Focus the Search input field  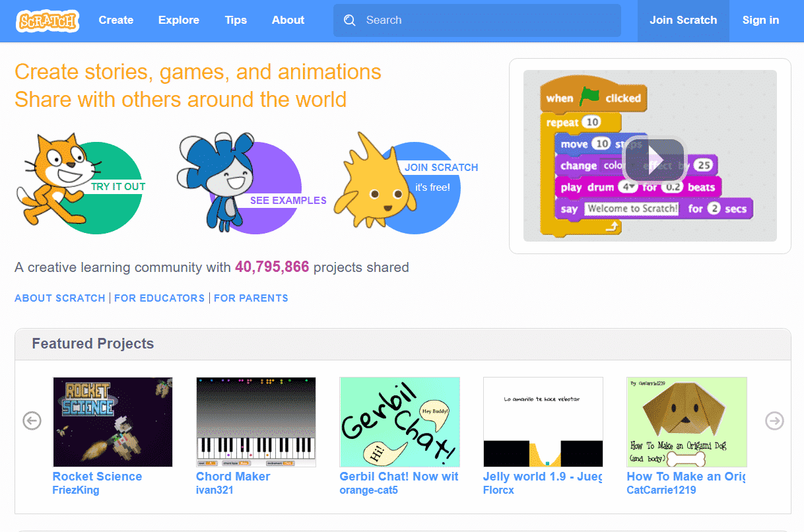pos(477,20)
